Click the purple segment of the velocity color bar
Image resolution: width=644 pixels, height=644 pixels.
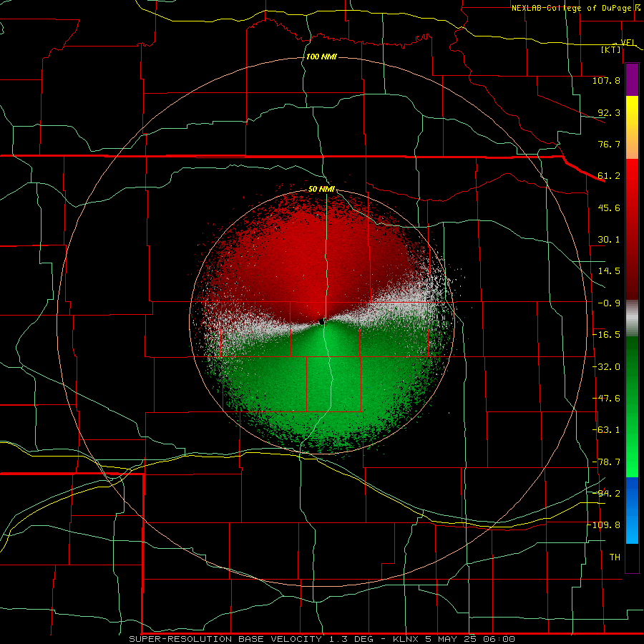[x=632, y=80]
